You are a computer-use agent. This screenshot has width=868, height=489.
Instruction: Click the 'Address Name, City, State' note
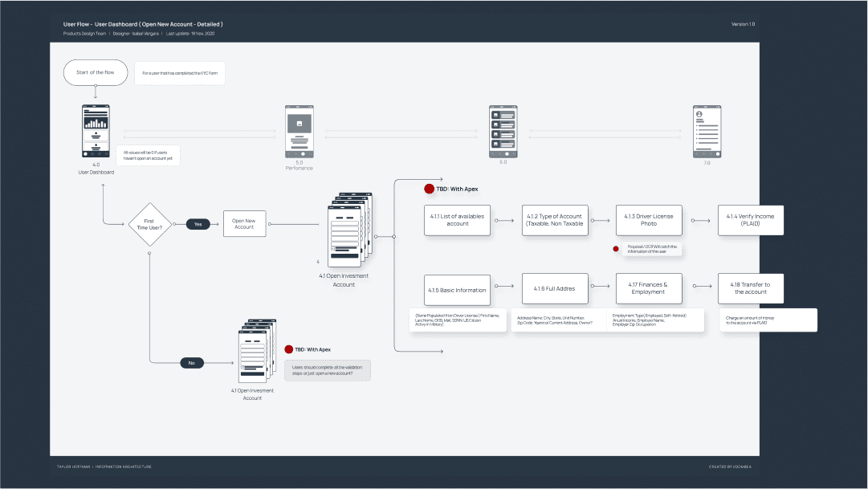tap(558, 320)
